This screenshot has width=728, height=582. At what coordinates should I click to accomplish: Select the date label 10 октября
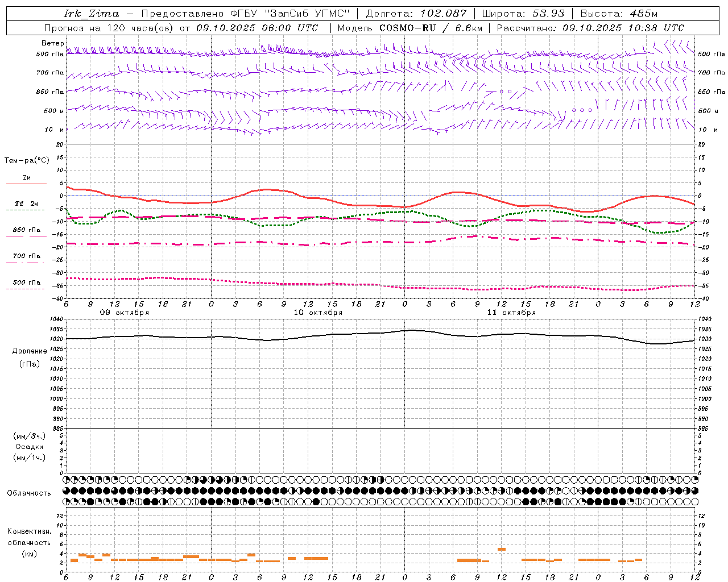[318, 313]
